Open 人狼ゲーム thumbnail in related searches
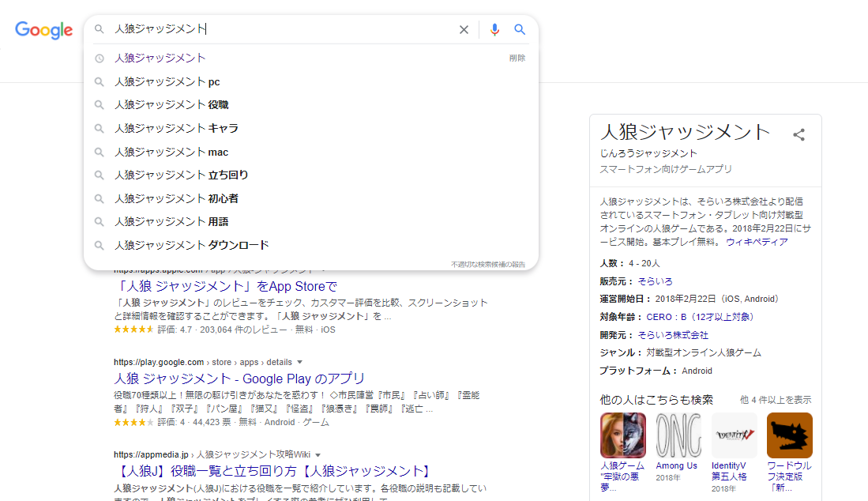 pos(623,435)
